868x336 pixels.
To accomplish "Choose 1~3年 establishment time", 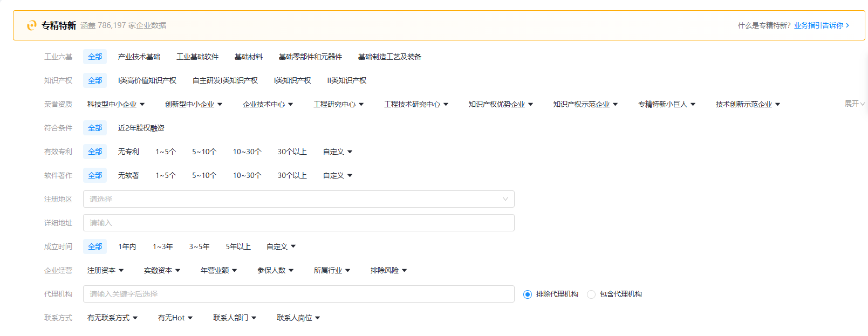I will point(163,246).
